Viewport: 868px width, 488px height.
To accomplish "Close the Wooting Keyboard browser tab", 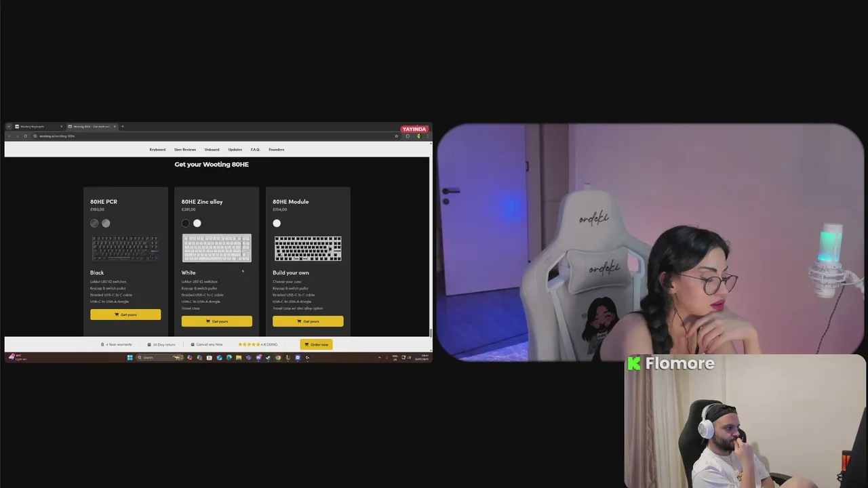I will tap(61, 127).
